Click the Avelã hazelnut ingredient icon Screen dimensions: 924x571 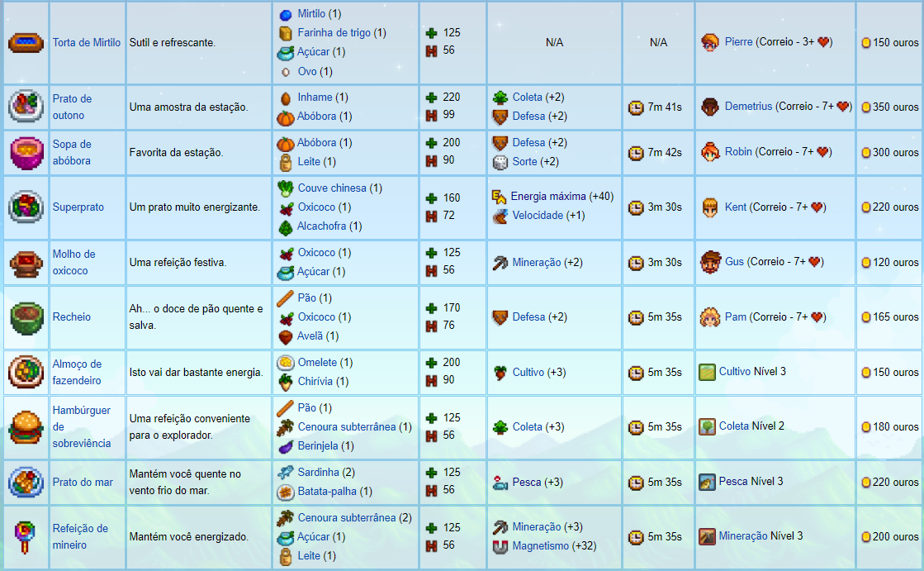coord(285,336)
